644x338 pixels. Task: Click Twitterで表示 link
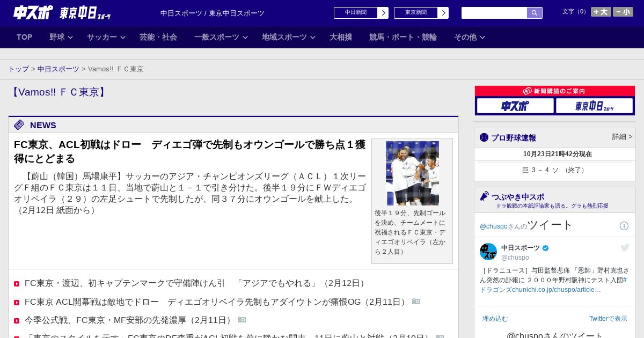[x=608, y=319]
